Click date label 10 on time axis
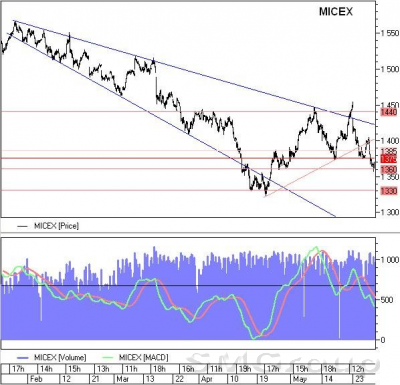 coord(234,379)
